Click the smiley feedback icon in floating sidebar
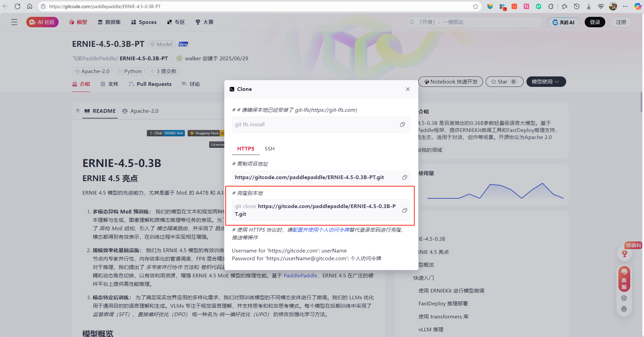644x337 pixels. (x=624, y=309)
